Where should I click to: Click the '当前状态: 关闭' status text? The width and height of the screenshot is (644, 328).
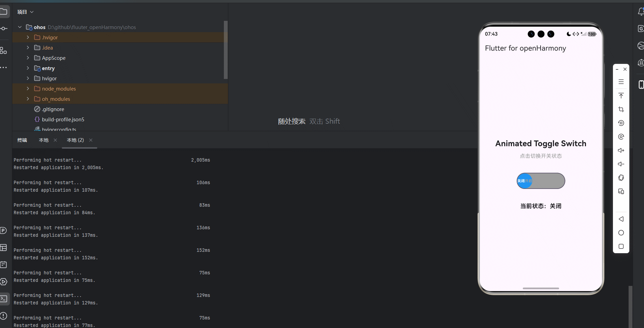[541, 206]
